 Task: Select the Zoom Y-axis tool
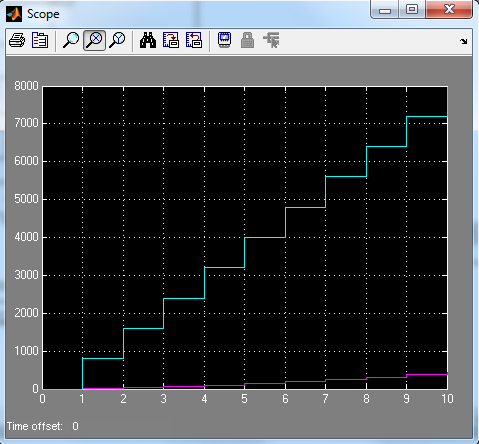[x=117, y=41]
